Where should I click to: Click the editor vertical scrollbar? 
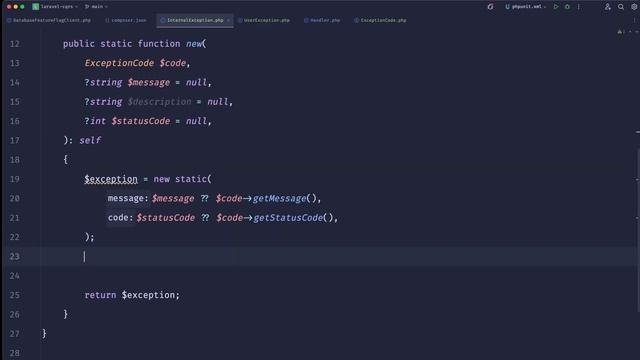638,229
